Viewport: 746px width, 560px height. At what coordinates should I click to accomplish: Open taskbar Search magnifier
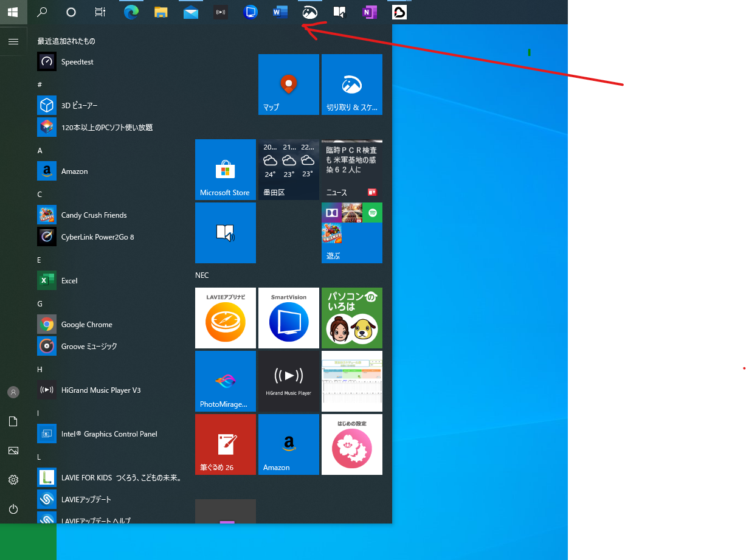[42, 12]
